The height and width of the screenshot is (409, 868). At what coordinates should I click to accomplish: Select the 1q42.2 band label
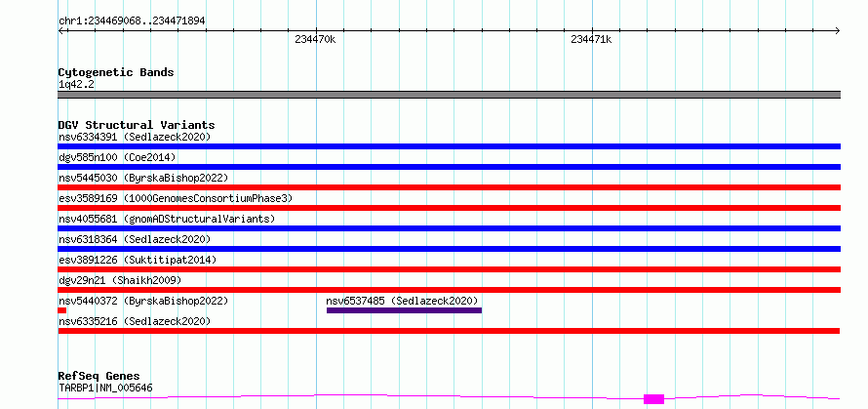[76, 84]
